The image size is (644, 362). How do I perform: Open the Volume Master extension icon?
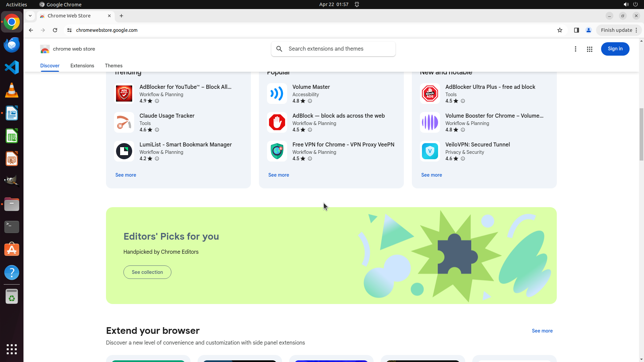(277, 94)
